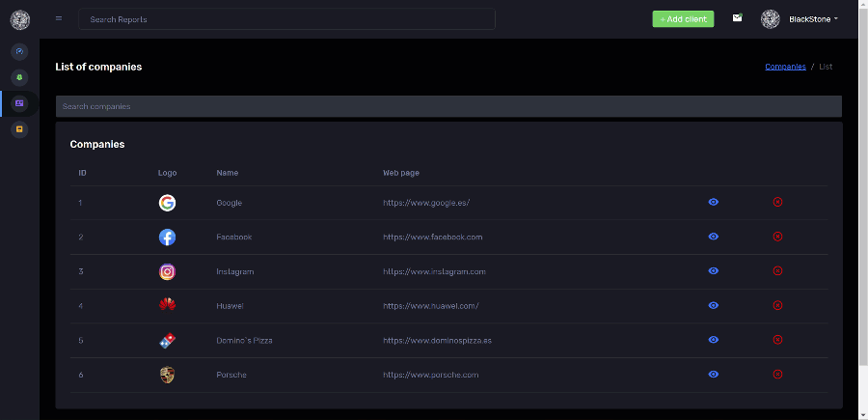Focus the Search companies field

[448, 106]
